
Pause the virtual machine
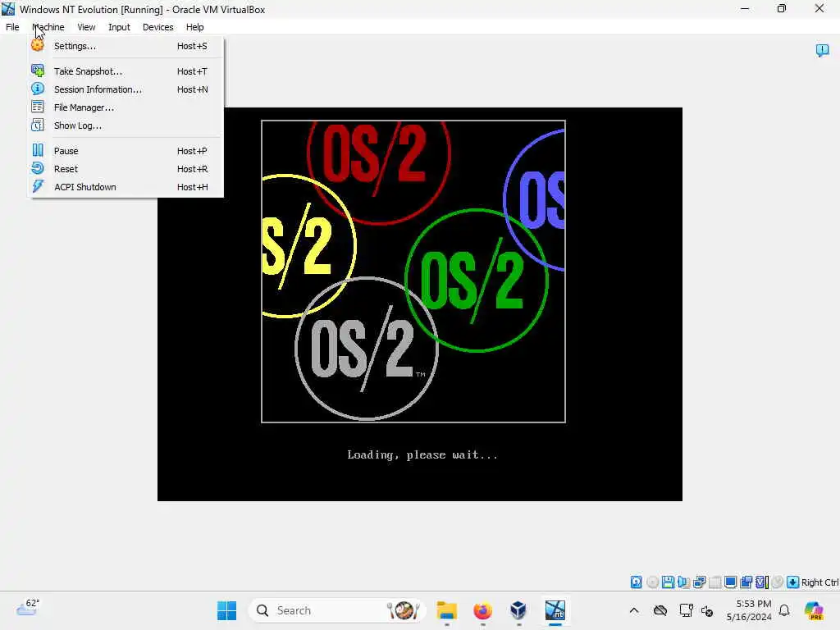point(126,151)
